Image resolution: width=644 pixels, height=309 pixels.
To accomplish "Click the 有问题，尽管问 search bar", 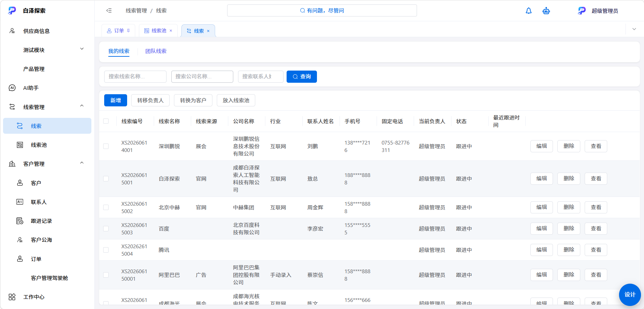I will pos(322,10).
